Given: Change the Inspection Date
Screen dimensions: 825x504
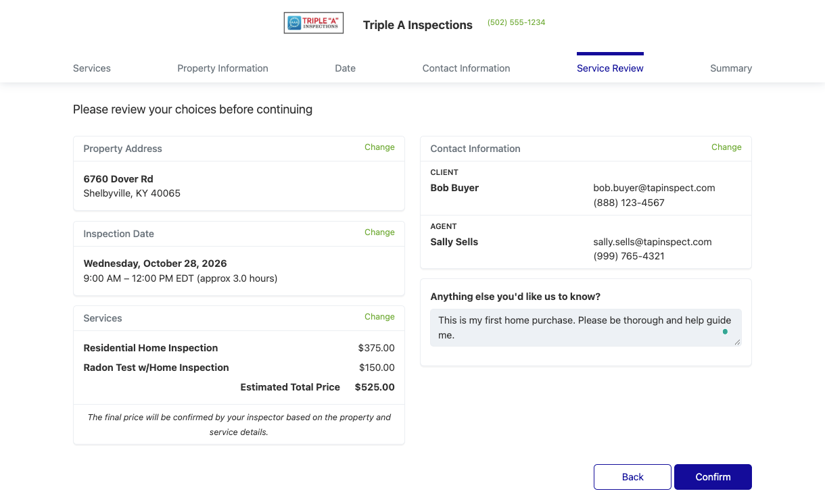Looking at the screenshot, I should click(379, 232).
